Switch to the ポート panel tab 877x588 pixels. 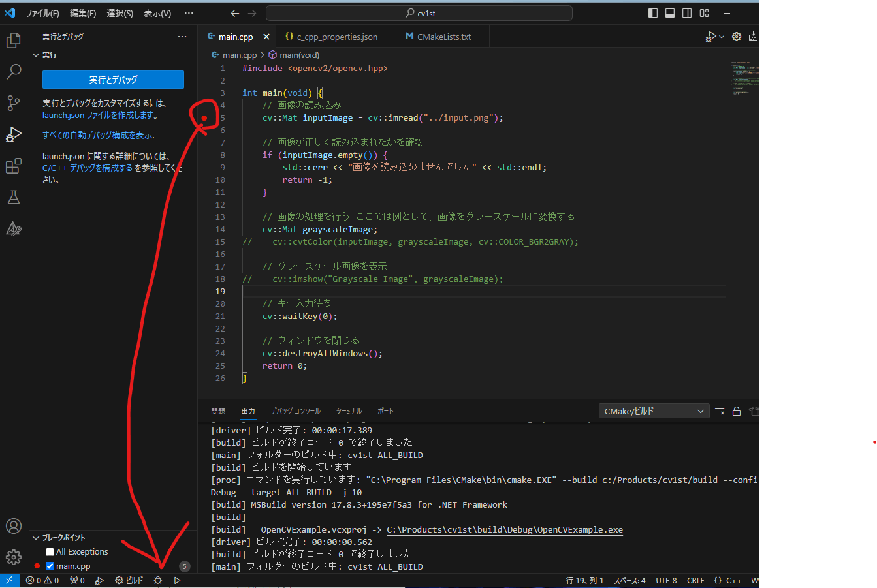(x=385, y=411)
